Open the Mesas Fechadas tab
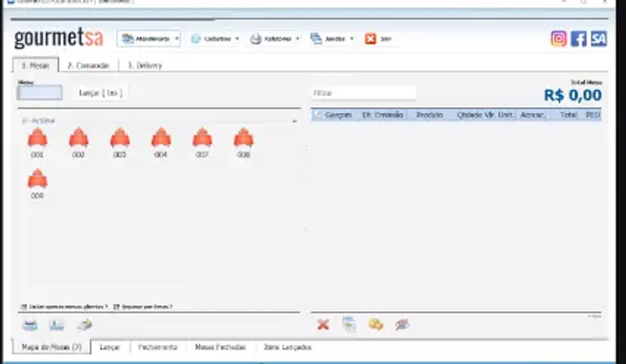This screenshot has width=626, height=364. 220,348
